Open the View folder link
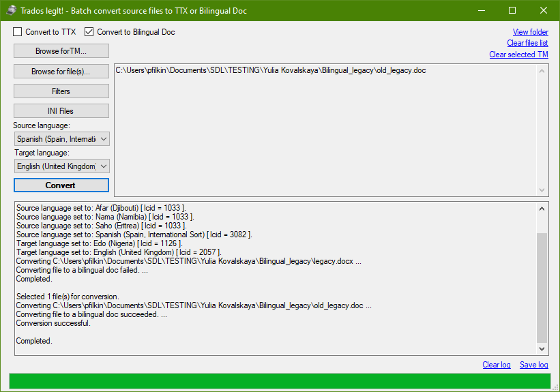 click(531, 32)
